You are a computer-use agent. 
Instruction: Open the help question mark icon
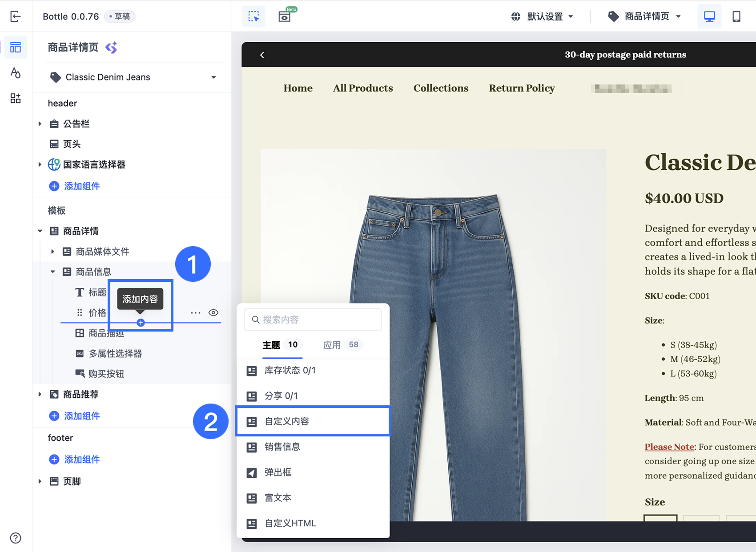pyautogui.click(x=16, y=538)
